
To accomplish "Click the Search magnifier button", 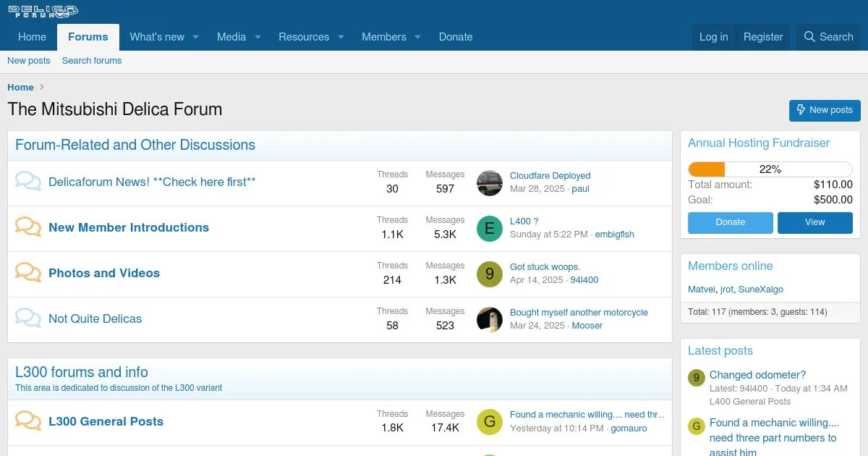I will coord(829,37).
